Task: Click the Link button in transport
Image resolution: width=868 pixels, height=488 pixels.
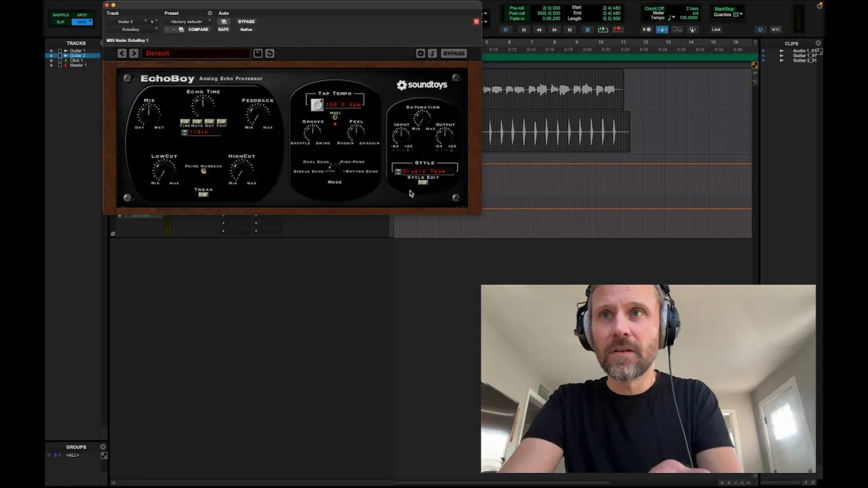Action: tap(716, 29)
